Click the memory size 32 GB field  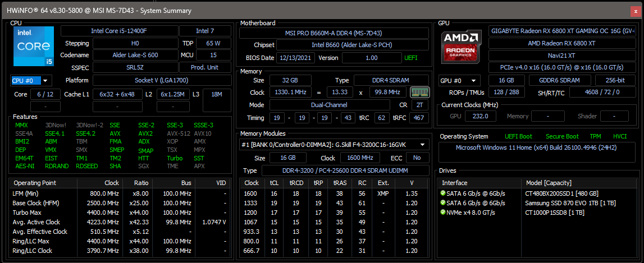pos(290,80)
